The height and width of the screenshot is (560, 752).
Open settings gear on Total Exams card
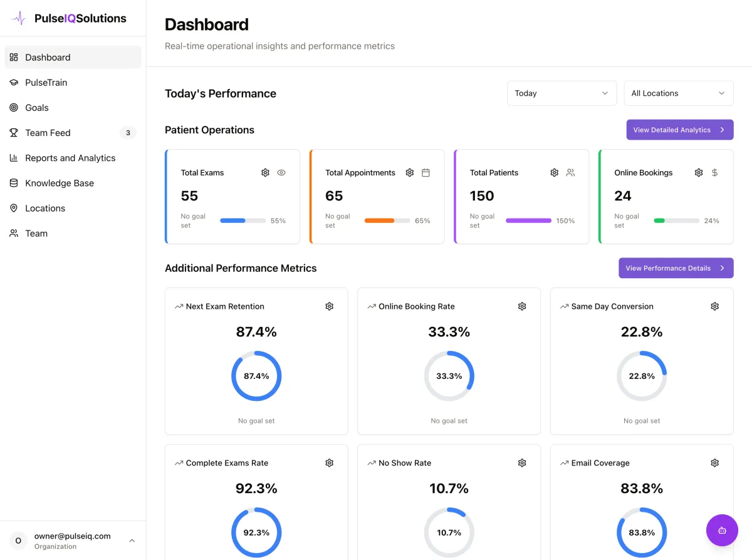pyautogui.click(x=265, y=173)
